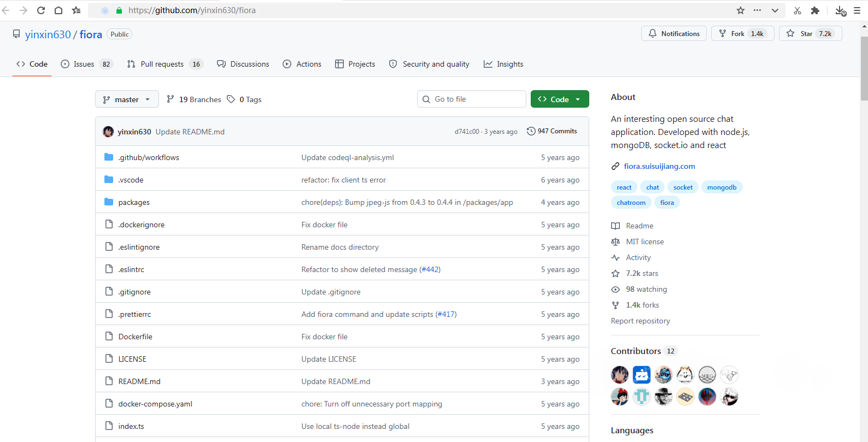868x442 pixels.
Task: Open the 1.4k forks link
Action: [x=643, y=305]
